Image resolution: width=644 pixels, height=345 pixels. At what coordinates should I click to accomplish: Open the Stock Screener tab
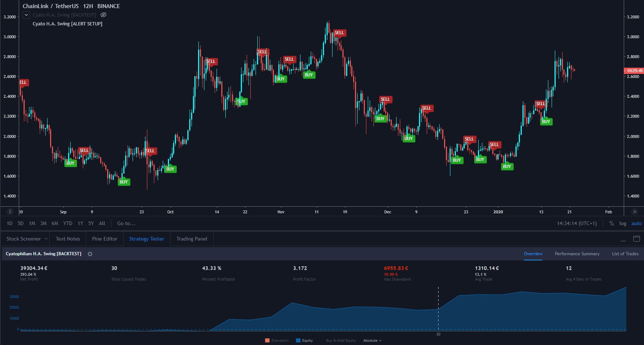(24, 239)
